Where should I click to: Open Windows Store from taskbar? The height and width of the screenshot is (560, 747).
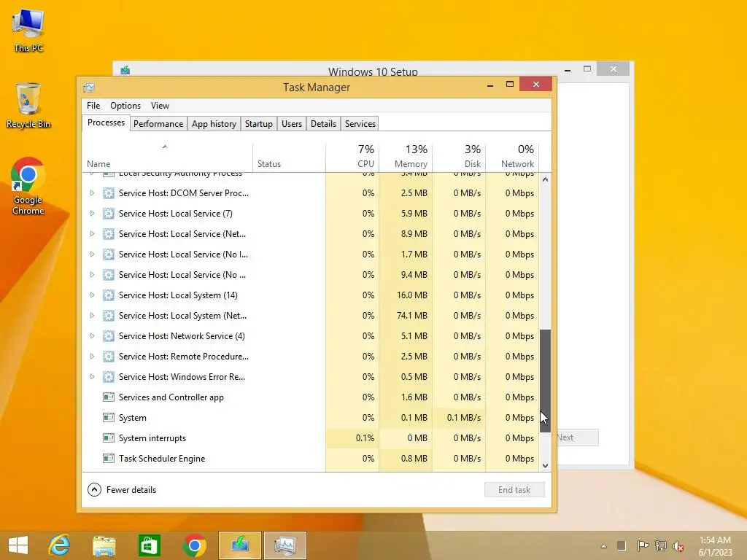pos(149,545)
